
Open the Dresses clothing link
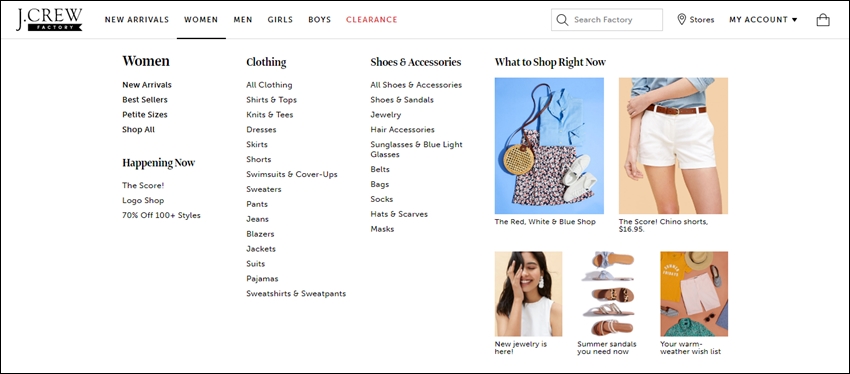pos(261,130)
